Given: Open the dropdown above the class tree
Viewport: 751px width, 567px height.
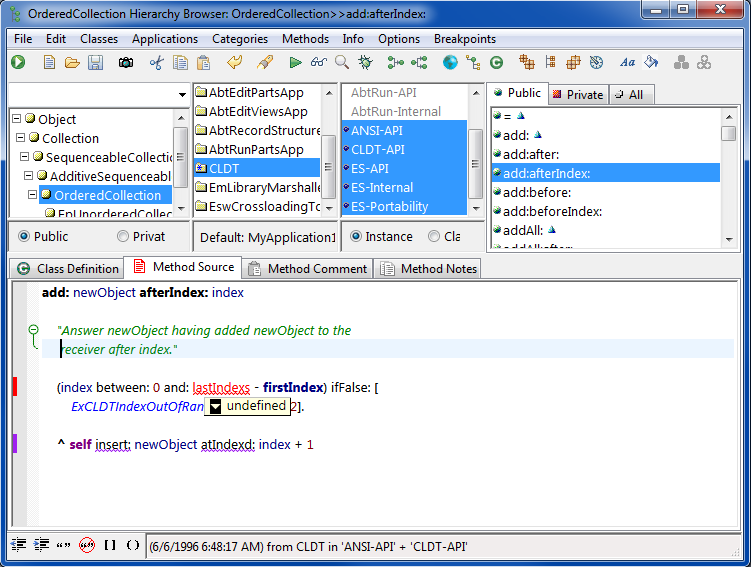Looking at the screenshot, I should pos(182,95).
